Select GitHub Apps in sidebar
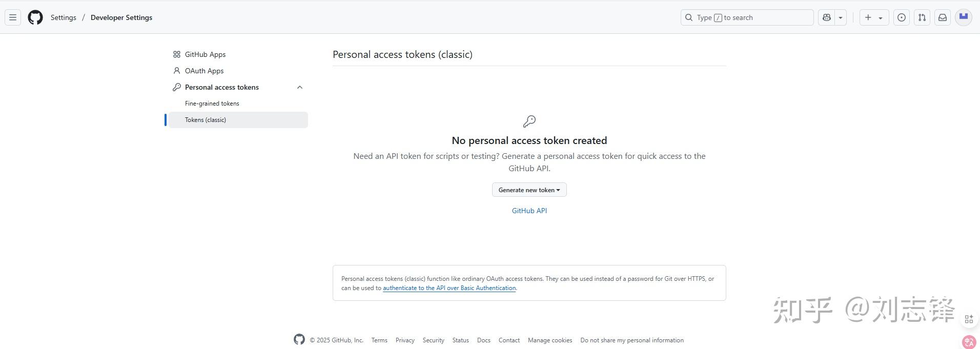 pos(205,54)
